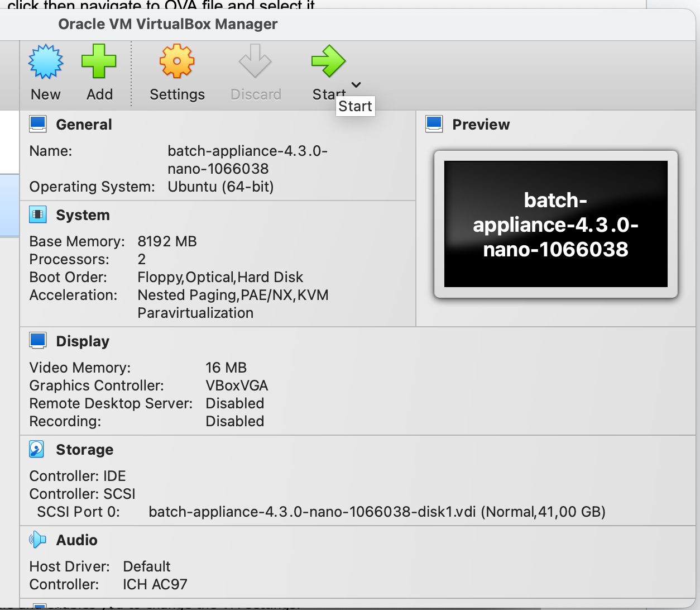
Task: Click the General section monitor icon
Action: (38, 124)
